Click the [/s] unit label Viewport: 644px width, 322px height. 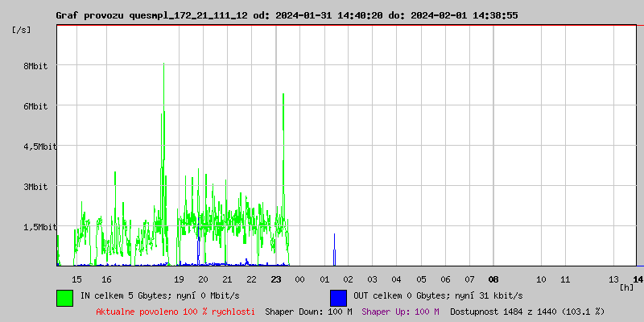coord(22,30)
